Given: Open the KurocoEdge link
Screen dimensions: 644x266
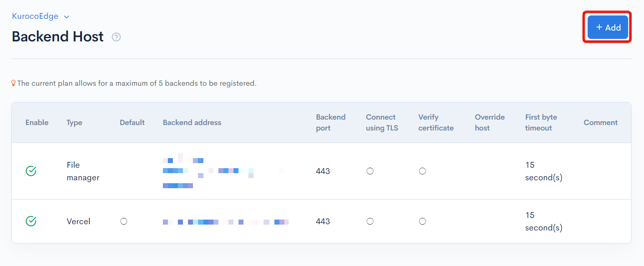Looking at the screenshot, I should coord(35,16).
